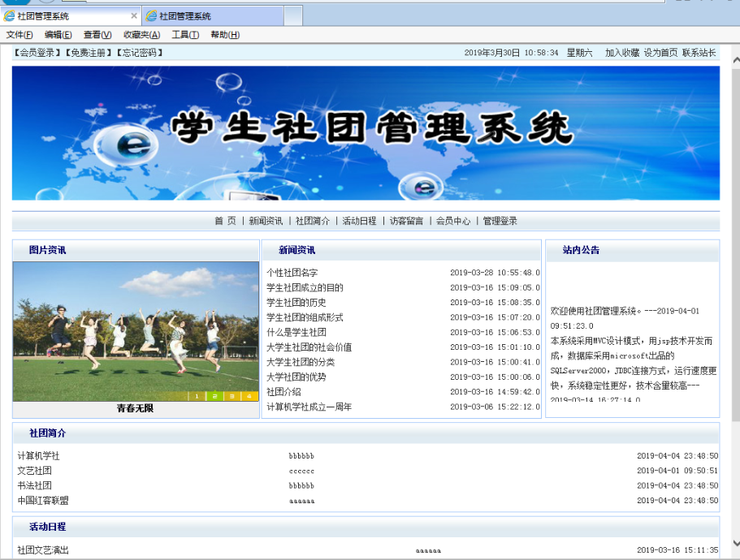Image resolution: width=740 pixels, height=560 pixels.
Task: Open 访客留言 in the navigation bar
Action: 406,221
